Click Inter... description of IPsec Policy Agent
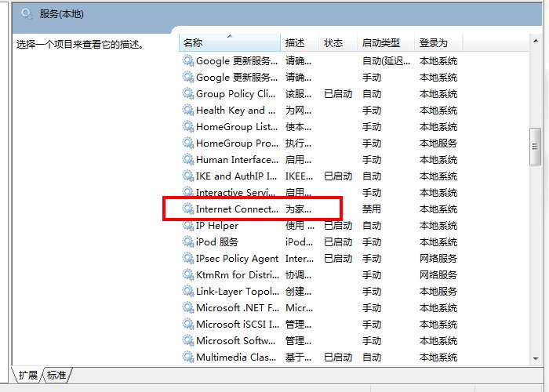The width and height of the screenshot is (549, 392). (300, 258)
